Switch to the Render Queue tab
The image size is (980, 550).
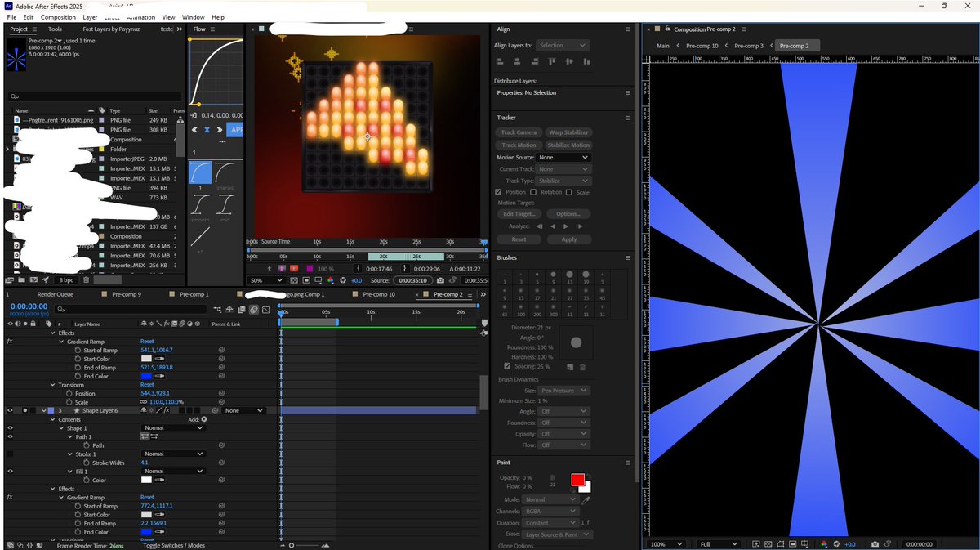pos(56,294)
